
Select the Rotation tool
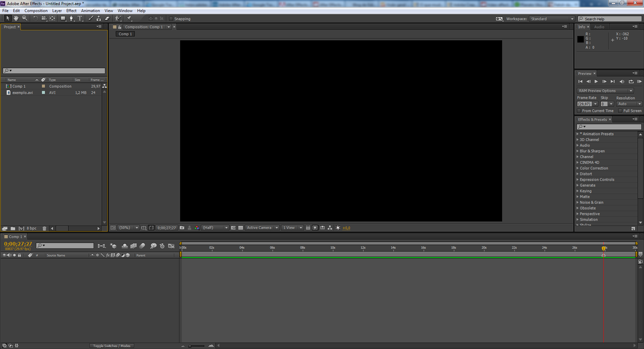[x=35, y=19]
